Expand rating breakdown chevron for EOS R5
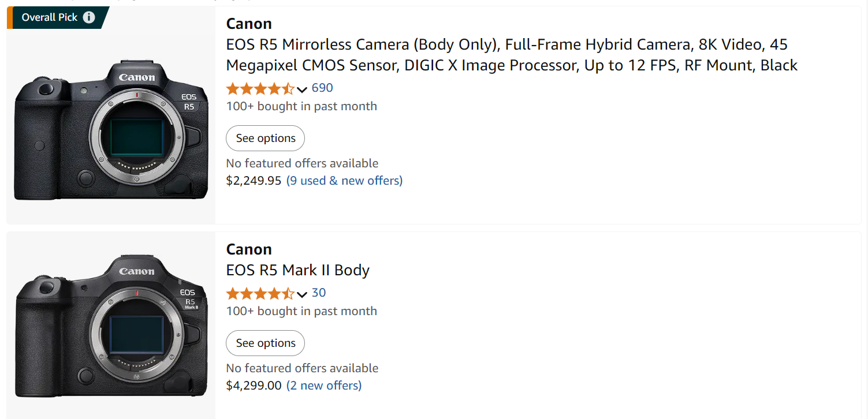The width and height of the screenshot is (868, 419). coord(302,89)
